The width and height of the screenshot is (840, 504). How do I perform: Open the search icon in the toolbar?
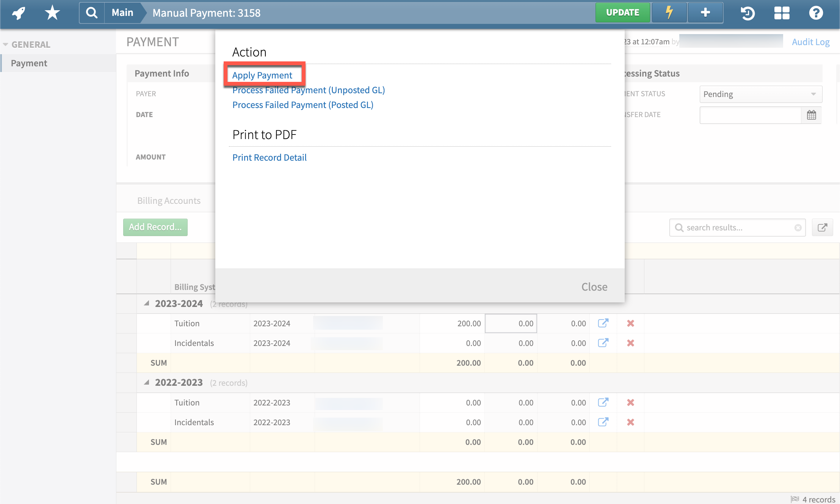click(91, 13)
